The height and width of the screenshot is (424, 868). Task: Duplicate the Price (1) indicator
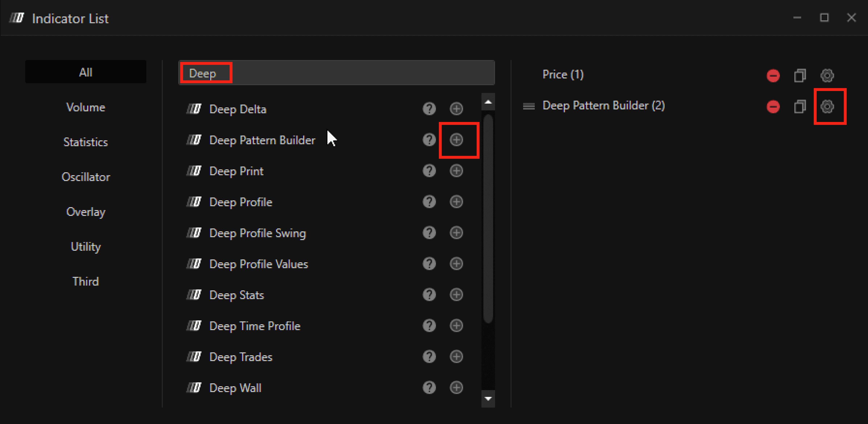tap(800, 76)
